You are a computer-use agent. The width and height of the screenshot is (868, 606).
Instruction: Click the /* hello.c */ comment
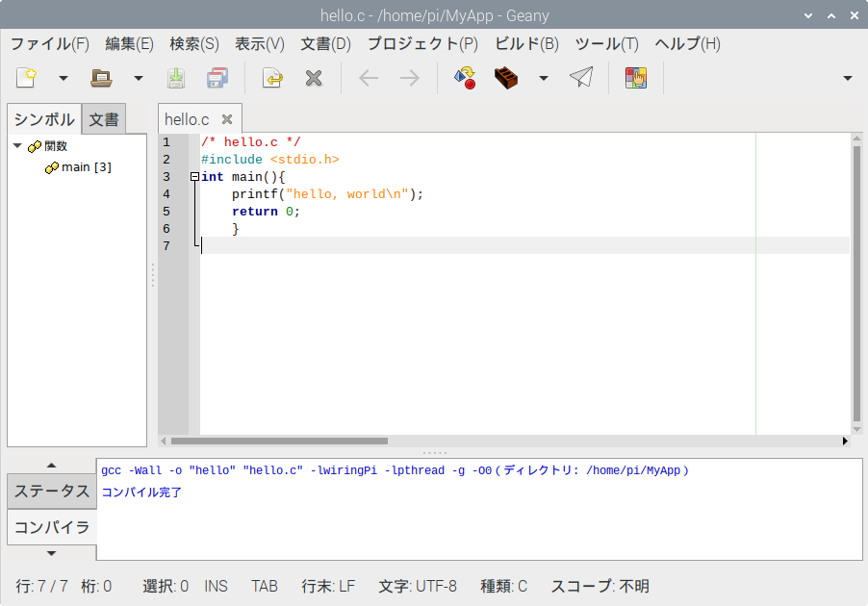click(x=250, y=142)
